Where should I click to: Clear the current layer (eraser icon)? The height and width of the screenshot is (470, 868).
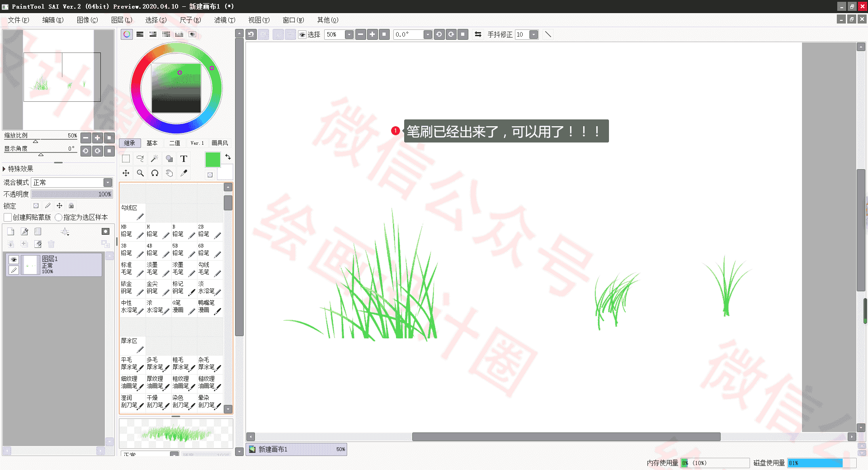click(x=38, y=244)
